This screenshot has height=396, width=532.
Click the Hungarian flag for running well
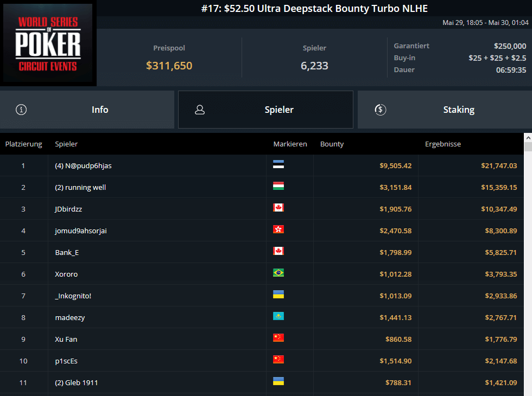(278, 187)
